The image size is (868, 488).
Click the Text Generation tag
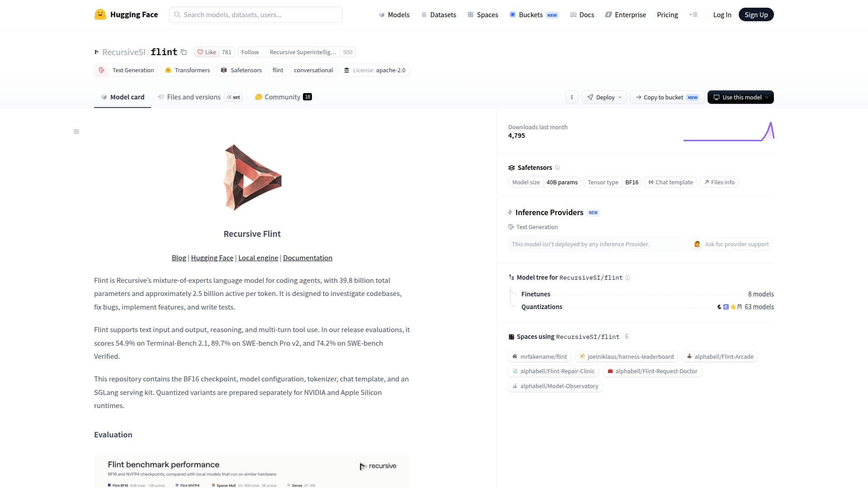(126, 70)
